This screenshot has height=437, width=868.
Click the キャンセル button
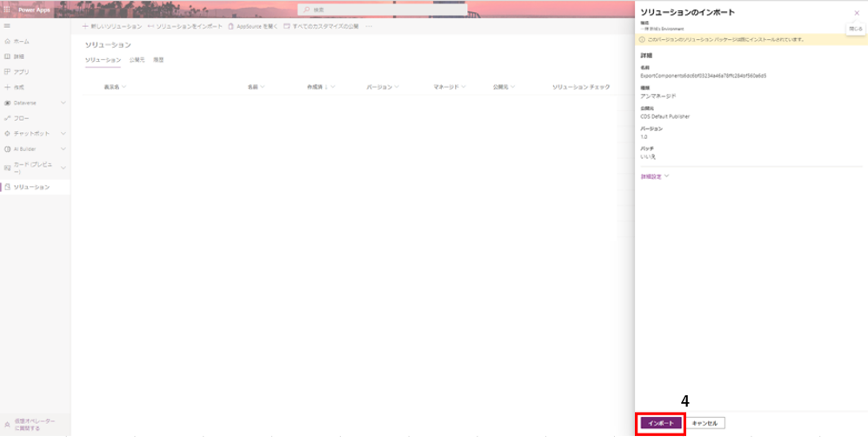point(705,423)
